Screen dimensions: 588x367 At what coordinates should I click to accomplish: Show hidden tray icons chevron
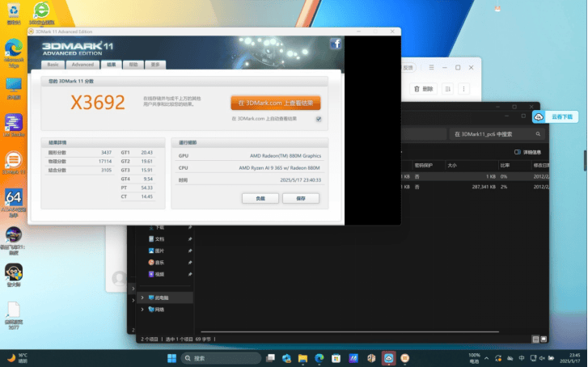pos(486,358)
